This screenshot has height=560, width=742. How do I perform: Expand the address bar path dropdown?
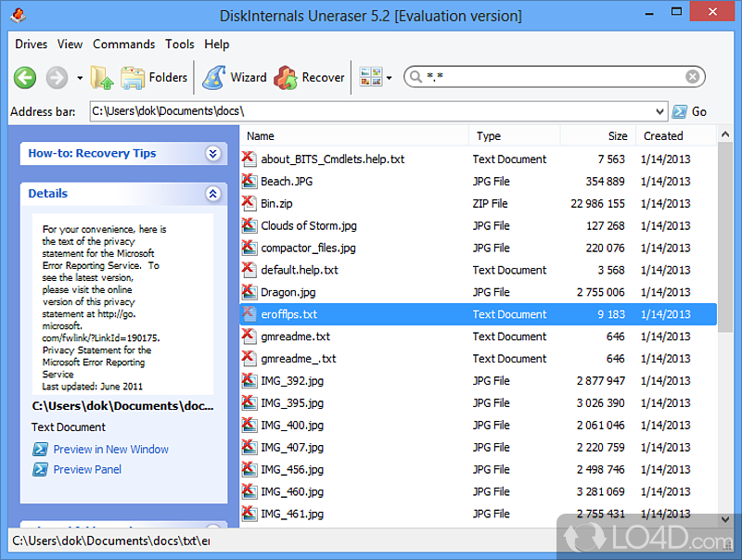[x=659, y=111]
